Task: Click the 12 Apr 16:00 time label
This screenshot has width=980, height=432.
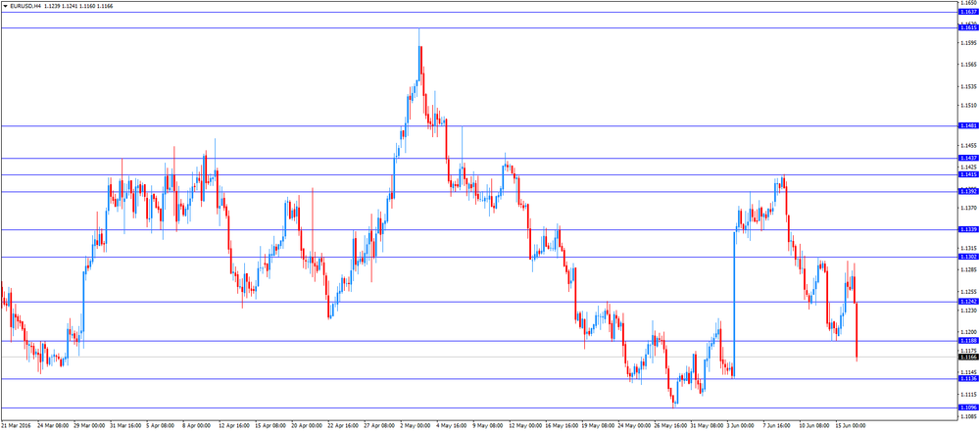Action: tap(234, 425)
